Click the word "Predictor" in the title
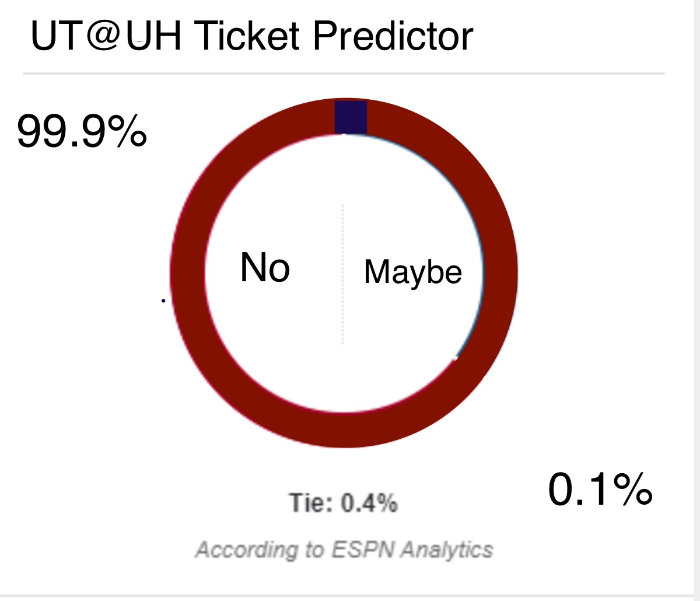The image size is (700, 601). point(393,36)
